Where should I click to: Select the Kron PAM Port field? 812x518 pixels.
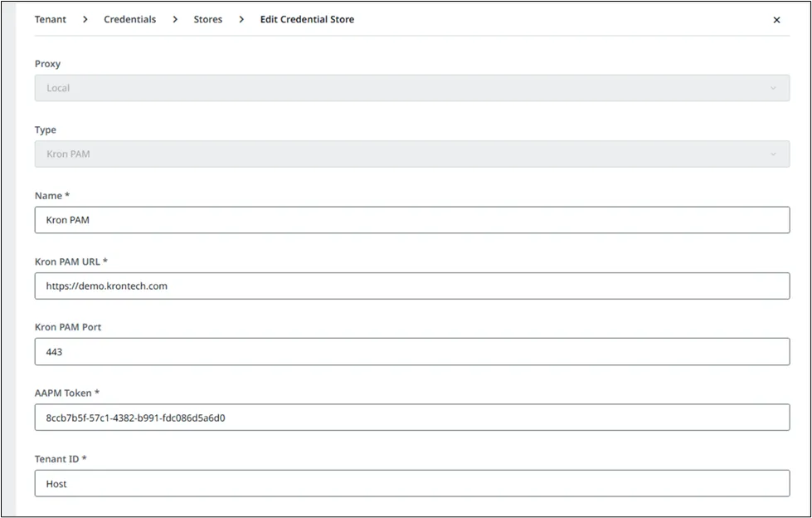click(412, 351)
